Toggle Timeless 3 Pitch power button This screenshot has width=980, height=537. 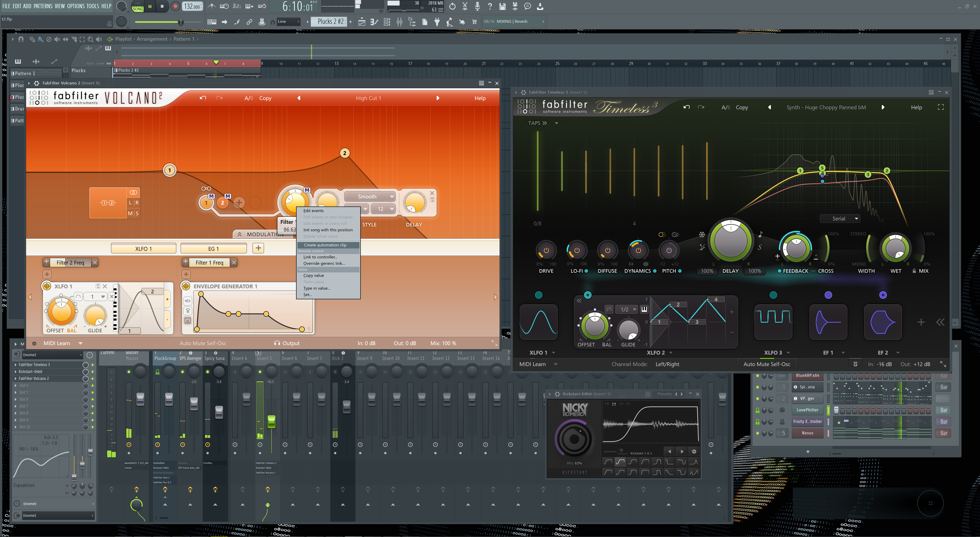pyautogui.click(x=669, y=250)
